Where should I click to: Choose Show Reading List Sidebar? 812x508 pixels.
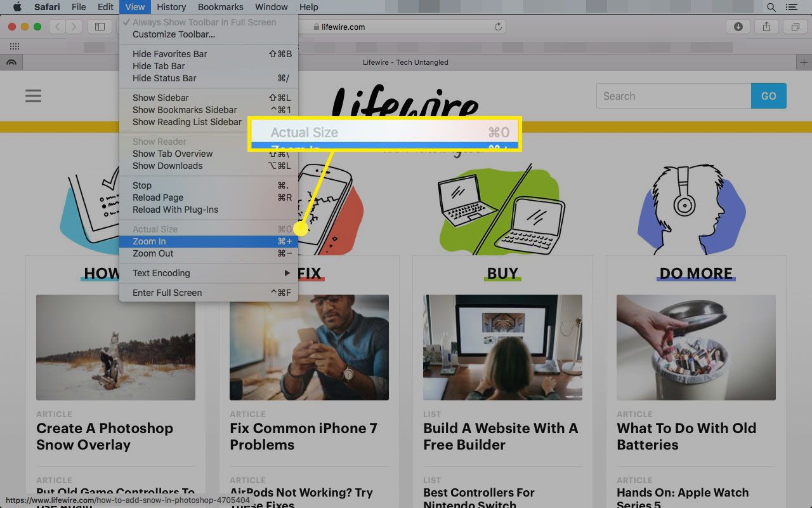point(184,122)
